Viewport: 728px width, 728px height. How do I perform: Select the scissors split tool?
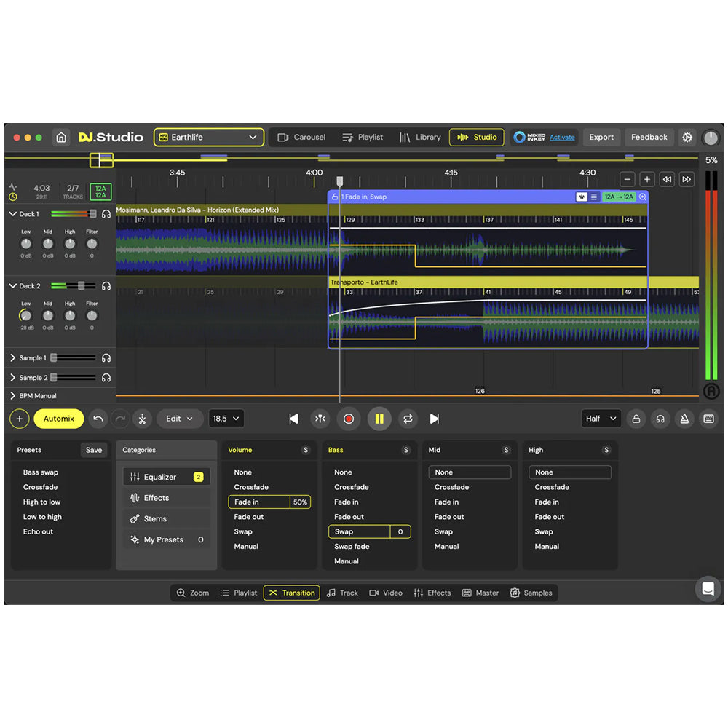[x=143, y=419]
